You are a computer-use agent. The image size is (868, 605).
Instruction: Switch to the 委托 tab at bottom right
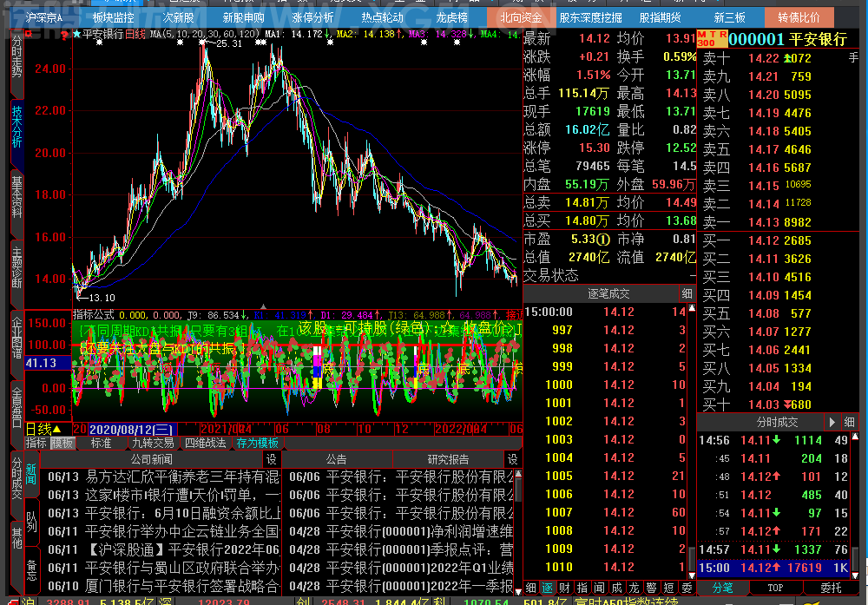(830, 588)
